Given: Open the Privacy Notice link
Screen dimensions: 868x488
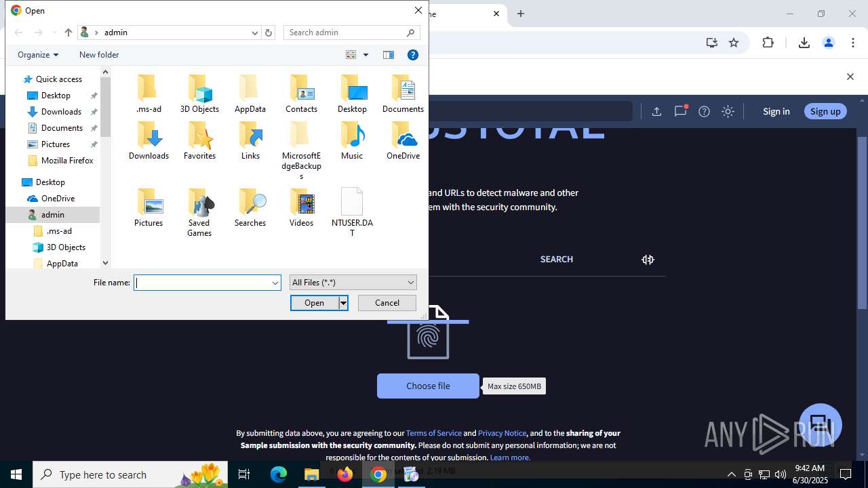Looking at the screenshot, I should tap(502, 433).
